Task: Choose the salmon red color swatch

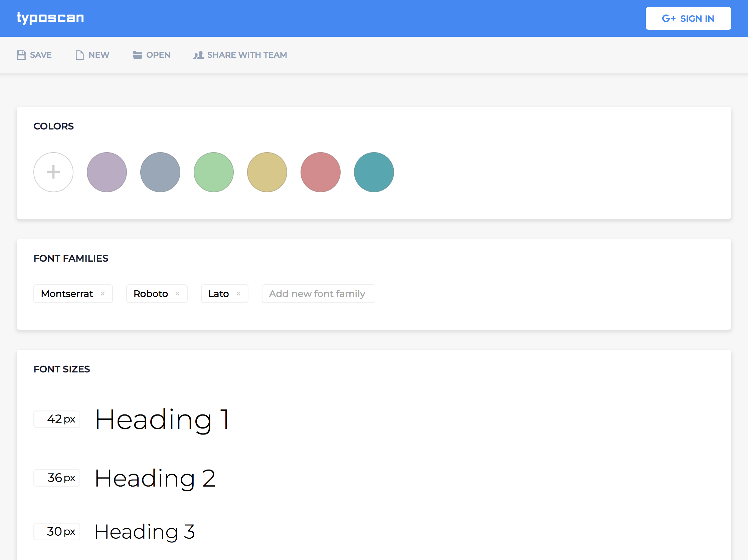Action: [321, 172]
